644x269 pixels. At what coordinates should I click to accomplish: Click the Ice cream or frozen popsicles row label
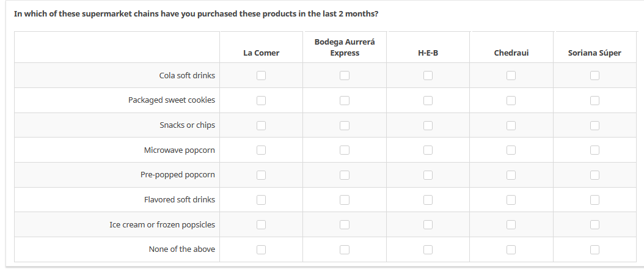pyautogui.click(x=162, y=225)
